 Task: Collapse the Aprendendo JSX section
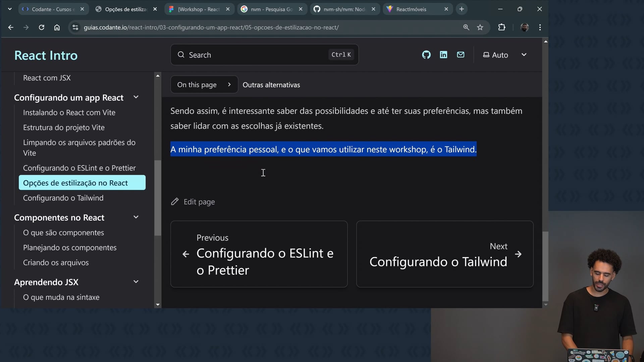click(x=136, y=282)
